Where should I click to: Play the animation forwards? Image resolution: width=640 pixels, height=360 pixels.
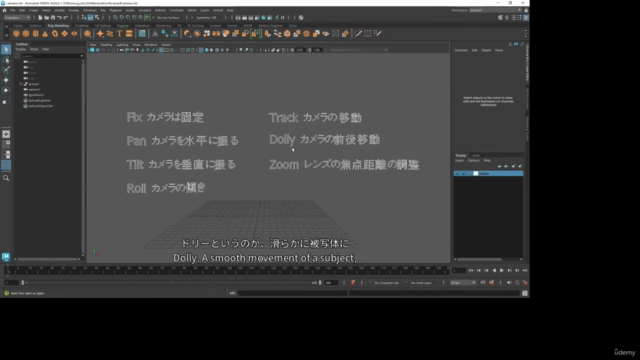tap(502, 270)
